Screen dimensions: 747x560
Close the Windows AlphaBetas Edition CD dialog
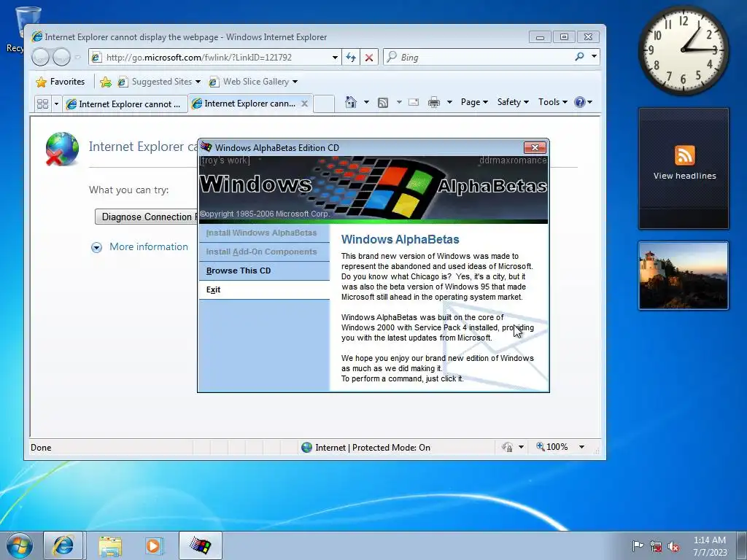coord(535,147)
